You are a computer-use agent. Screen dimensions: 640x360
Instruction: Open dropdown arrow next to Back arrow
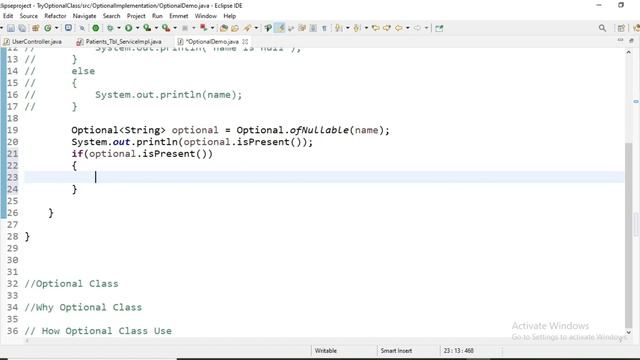(x=408, y=28)
